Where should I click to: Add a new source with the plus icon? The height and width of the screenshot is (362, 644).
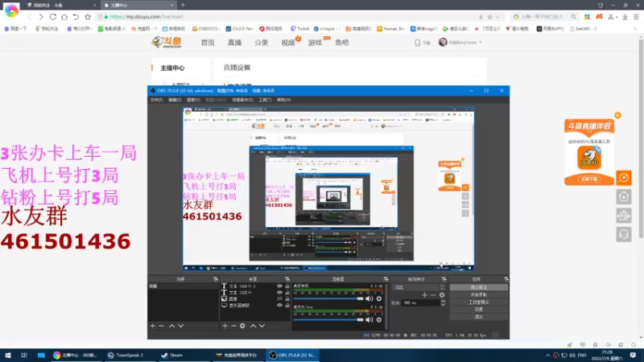(x=225, y=326)
